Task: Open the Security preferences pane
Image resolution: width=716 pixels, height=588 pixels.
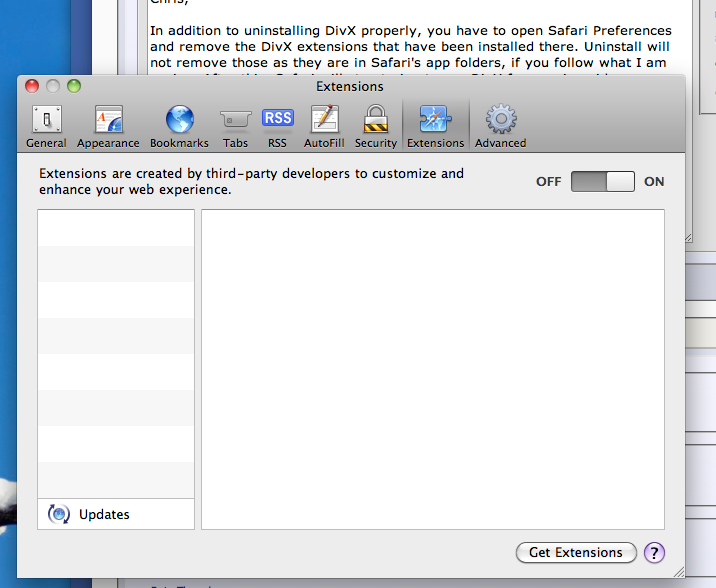Action: pyautogui.click(x=376, y=126)
